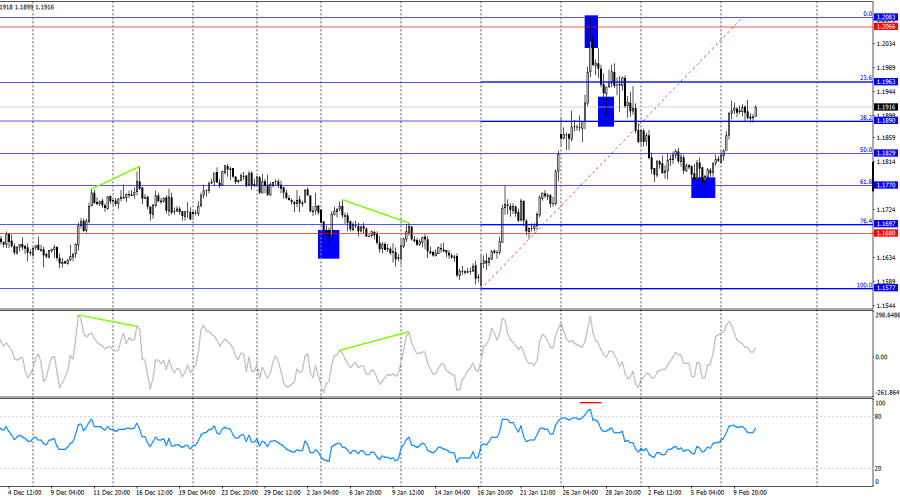
Task: Click the 5 Feb 04:00 time label
Action: [707, 493]
